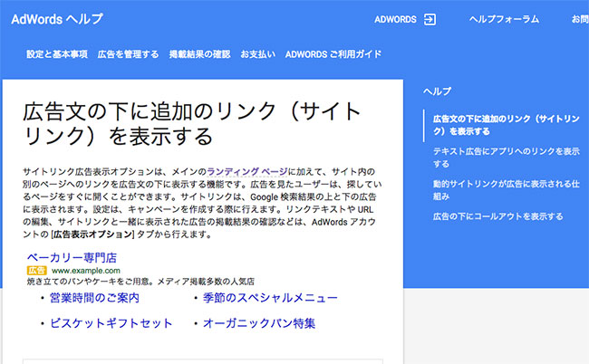The height and width of the screenshot is (364, 589).
Task: Follow the ランディング ページ glossary link
Action: pos(247,172)
